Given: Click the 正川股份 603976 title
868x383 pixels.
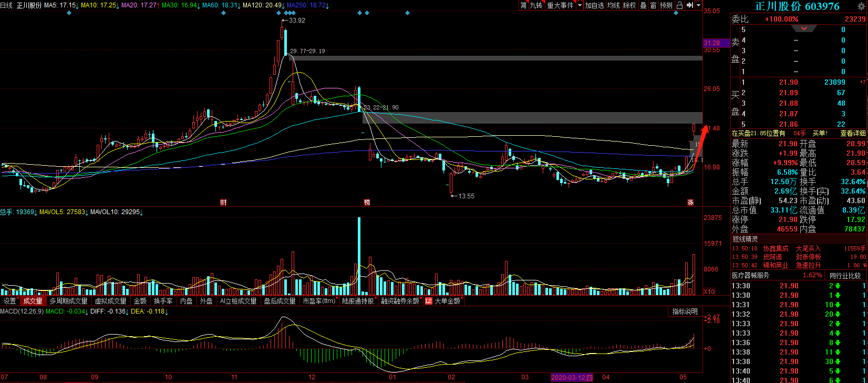Looking at the screenshot, I should tap(797, 7).
